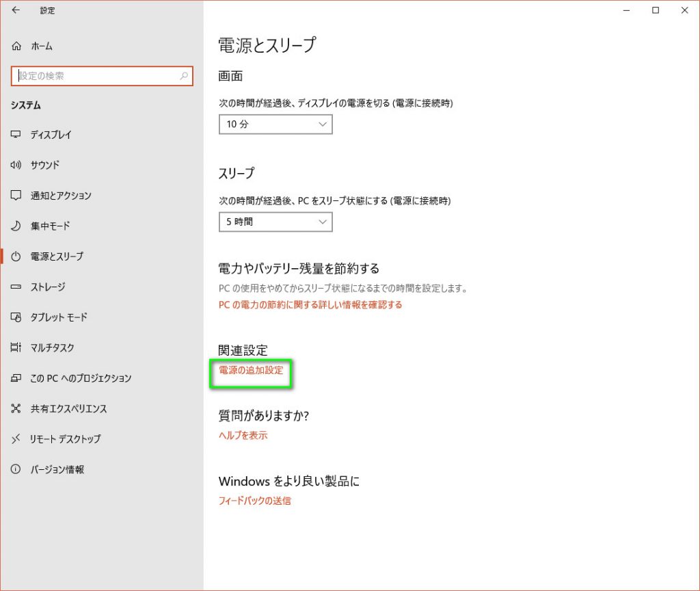Go to このPCへのプロジェクション page
The height and width of the screenshot is (591, 700).
81,378
